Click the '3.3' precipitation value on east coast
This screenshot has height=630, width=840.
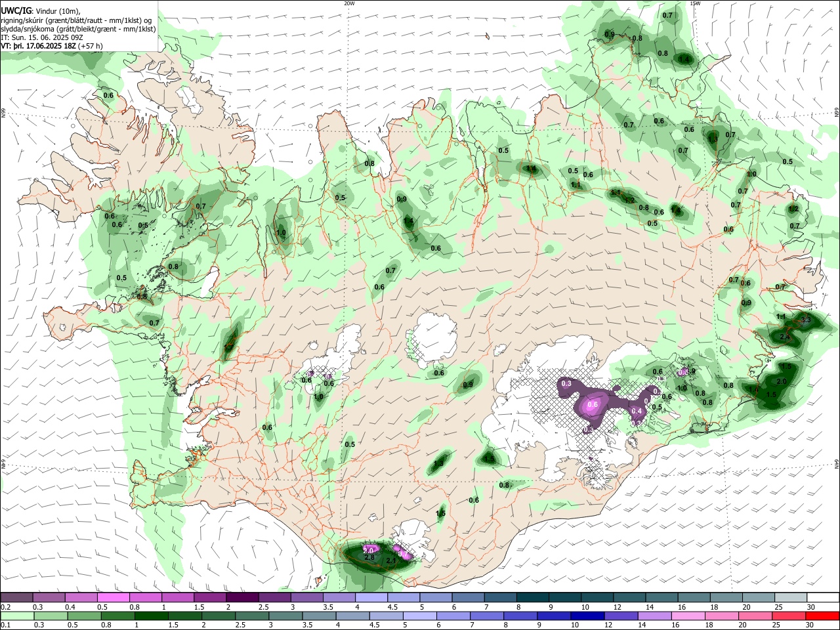pyautogui.click(x=807, y=320)
